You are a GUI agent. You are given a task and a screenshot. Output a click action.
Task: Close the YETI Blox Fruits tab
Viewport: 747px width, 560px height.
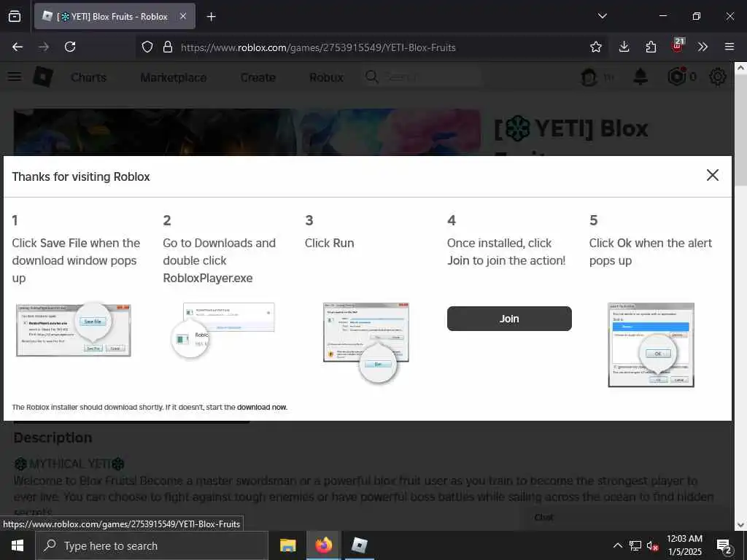tap(183, 16)
